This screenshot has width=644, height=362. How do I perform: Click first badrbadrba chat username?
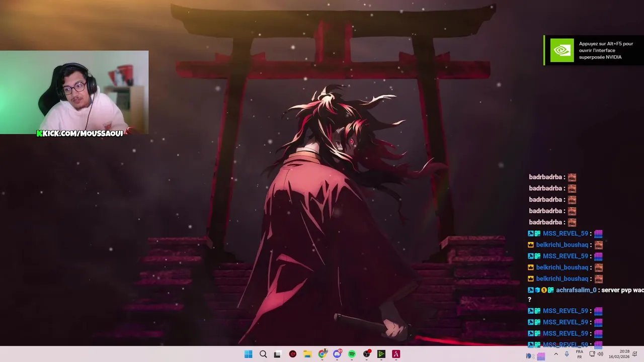tap(545, 177)
